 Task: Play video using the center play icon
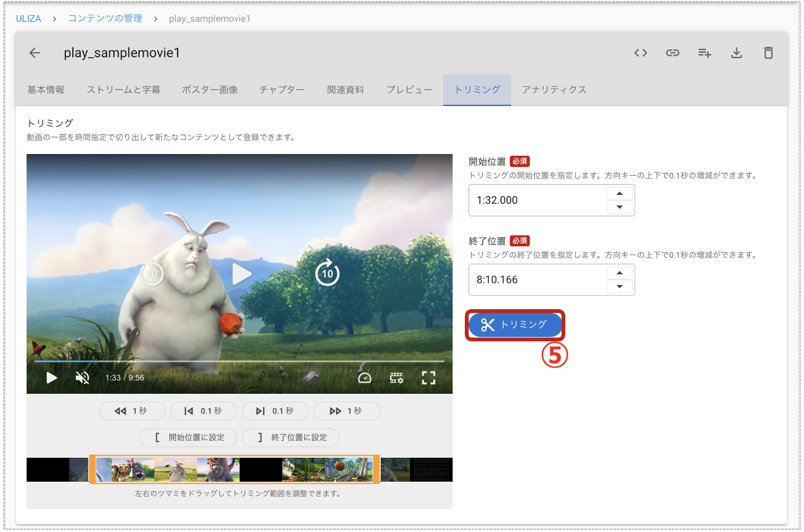pyautogui.click(x=241, y=274)
